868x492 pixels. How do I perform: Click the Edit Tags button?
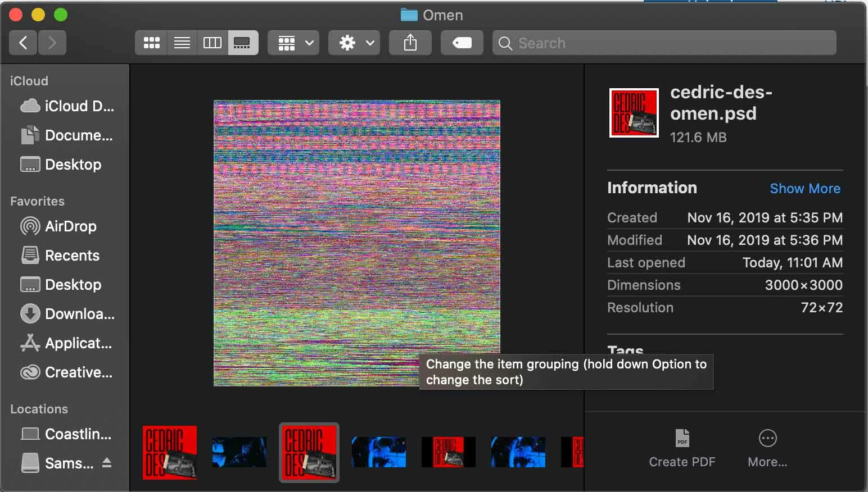coord(462,43)
